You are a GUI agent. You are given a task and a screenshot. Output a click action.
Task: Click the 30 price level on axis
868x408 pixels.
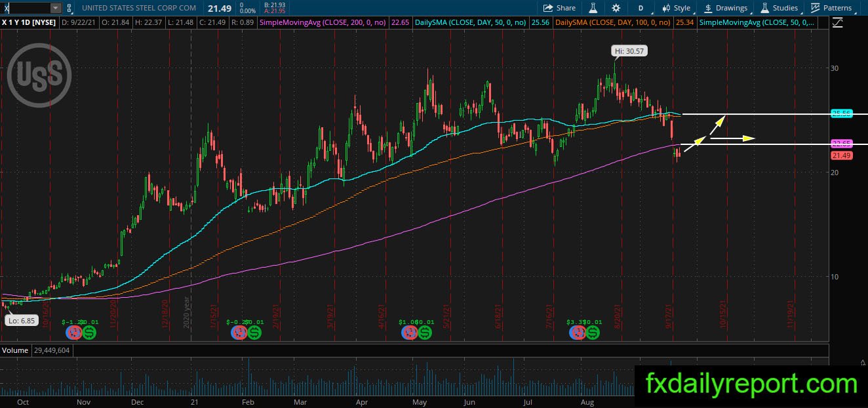click(836, 68)
